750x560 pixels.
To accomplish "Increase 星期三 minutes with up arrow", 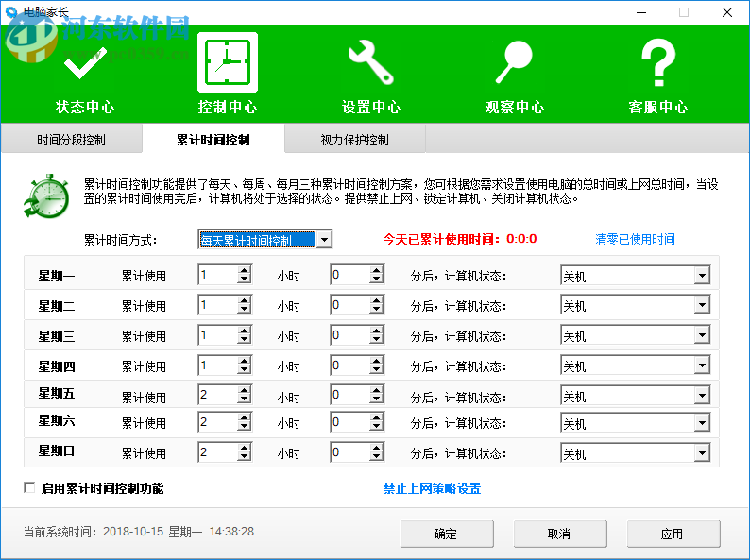I will click(377, 331).
